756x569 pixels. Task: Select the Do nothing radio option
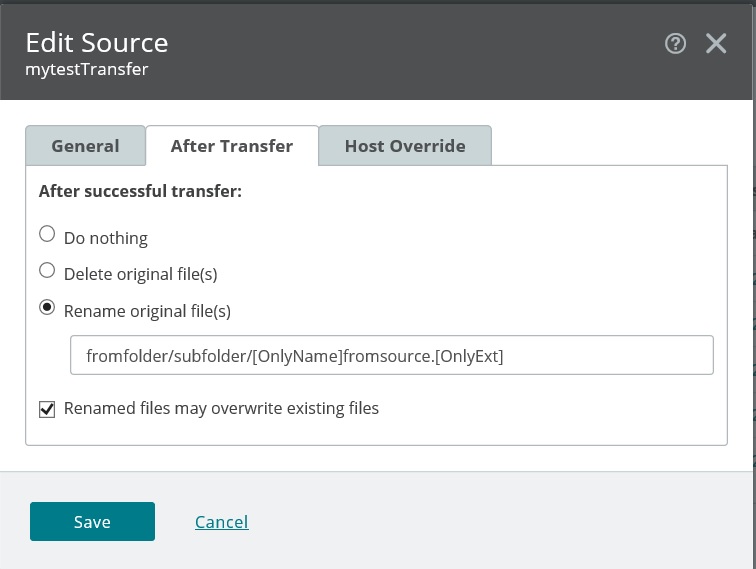tap(47, 234)
